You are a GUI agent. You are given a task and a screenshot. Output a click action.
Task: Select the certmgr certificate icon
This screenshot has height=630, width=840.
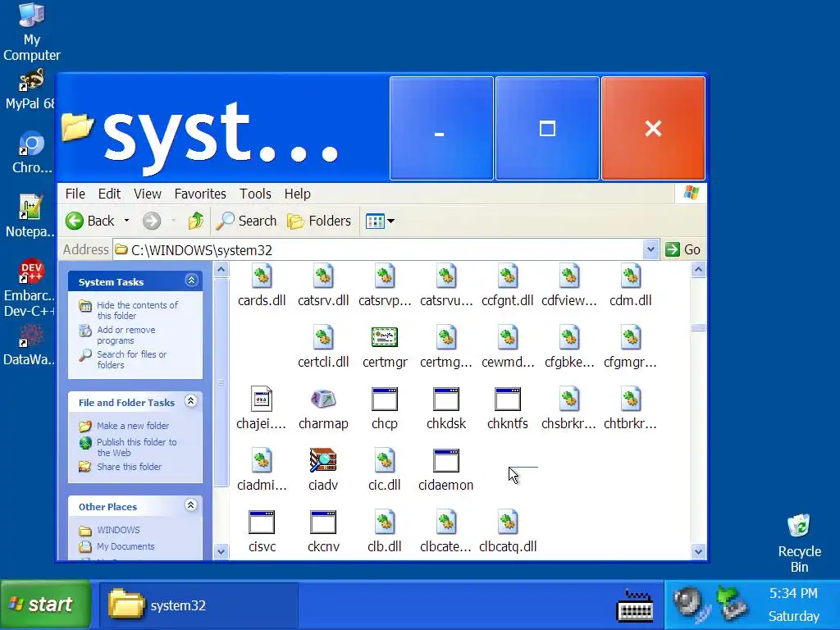pos(385,337)
